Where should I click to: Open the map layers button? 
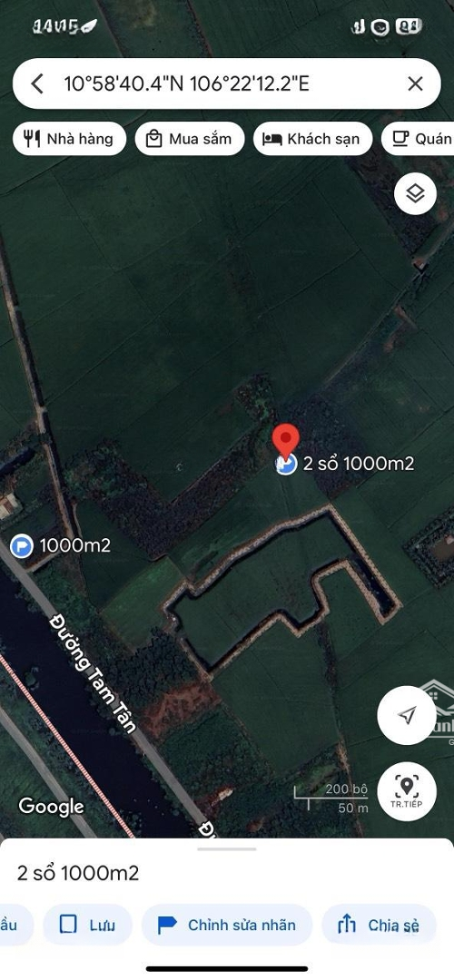click(x=415, y=194)
